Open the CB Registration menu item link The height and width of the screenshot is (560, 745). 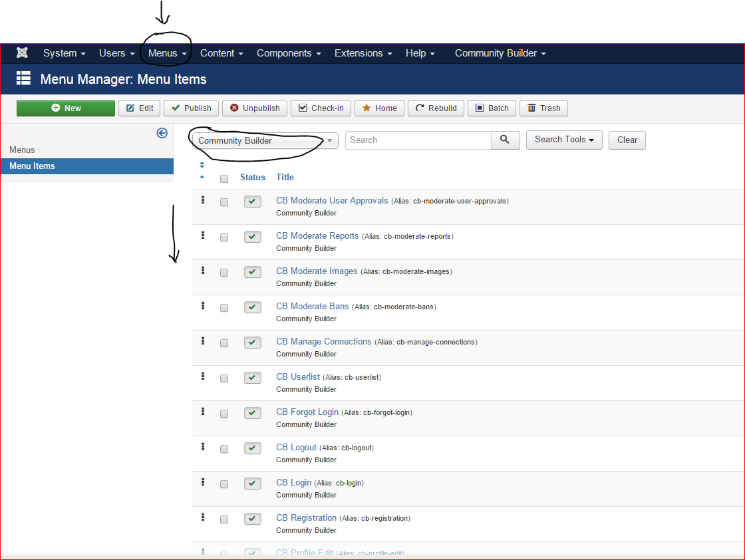pos(306,517)
